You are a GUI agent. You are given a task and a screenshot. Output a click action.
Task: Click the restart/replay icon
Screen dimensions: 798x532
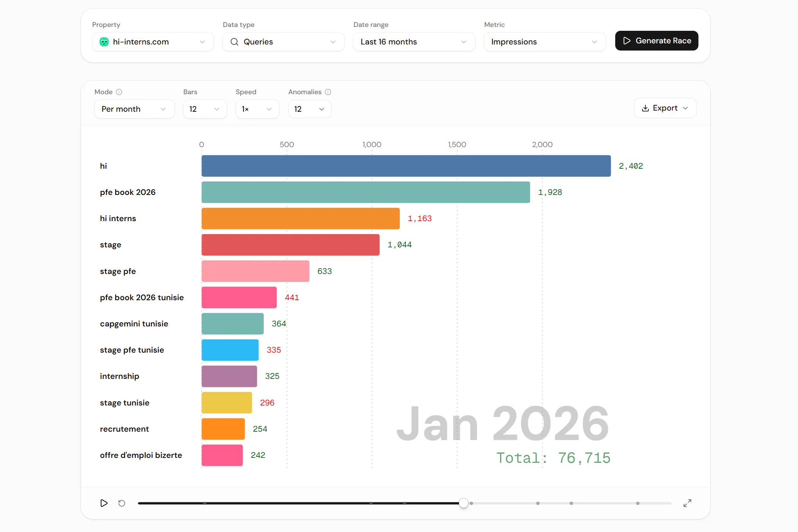point(122,503)
